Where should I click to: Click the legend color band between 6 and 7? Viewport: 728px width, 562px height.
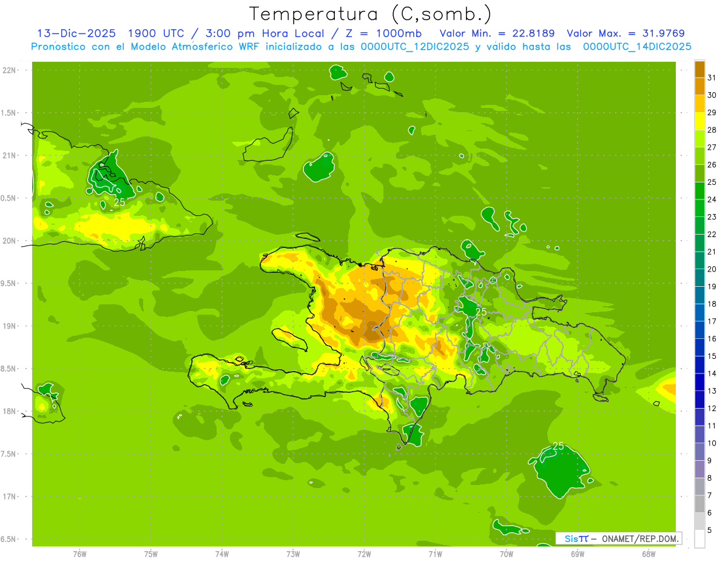(699, 504)
